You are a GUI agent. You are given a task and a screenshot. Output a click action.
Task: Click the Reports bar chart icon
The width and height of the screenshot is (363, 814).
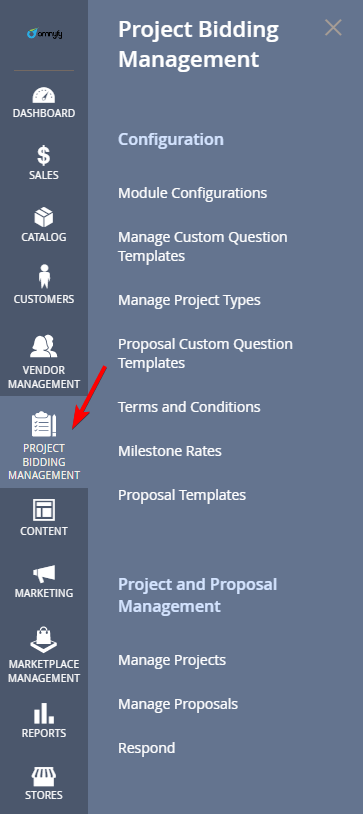pyautogui.click(x=44, y=714)
